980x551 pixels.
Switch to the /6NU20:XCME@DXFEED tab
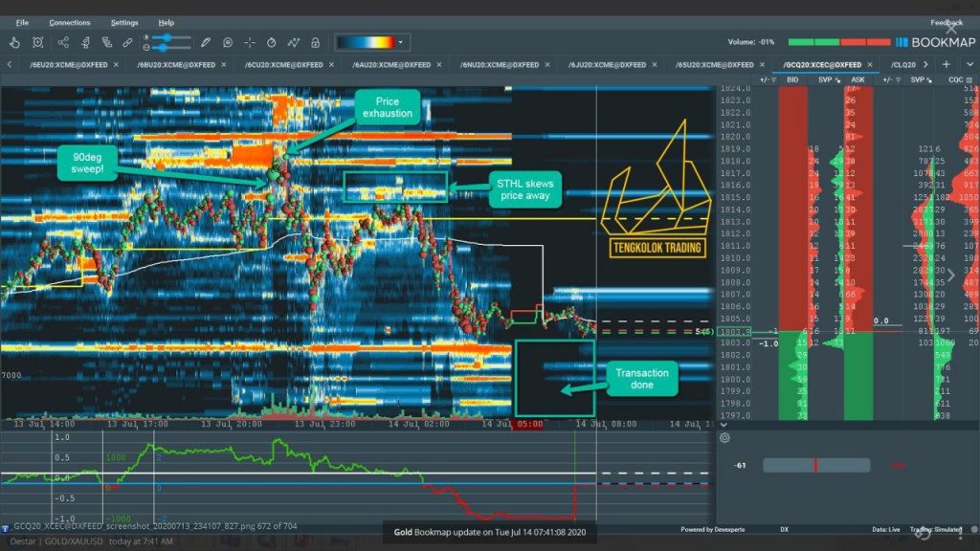point(500,65)
